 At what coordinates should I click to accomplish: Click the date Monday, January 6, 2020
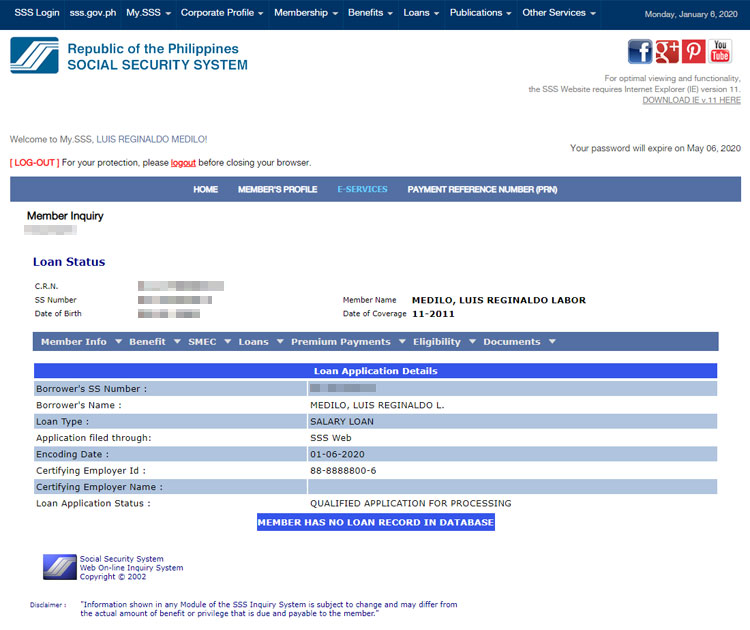tap(691, 14)
